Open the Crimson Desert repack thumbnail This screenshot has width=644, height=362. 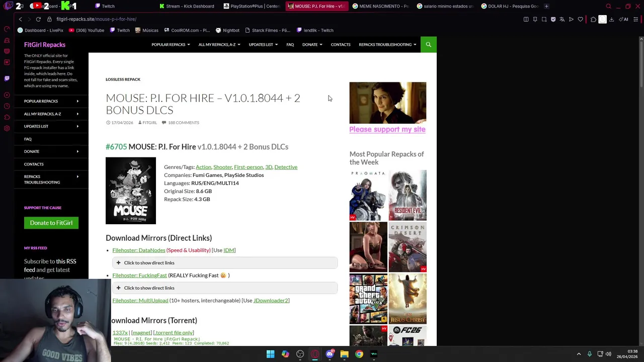click(408, 247)
